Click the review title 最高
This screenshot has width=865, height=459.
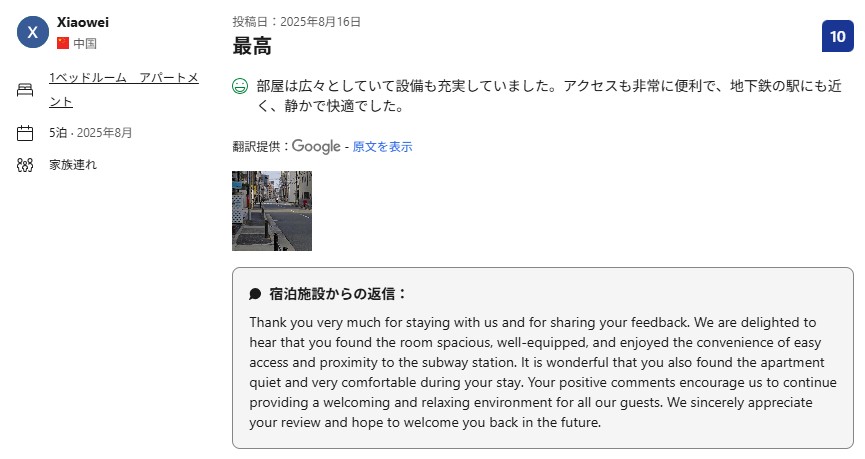pos(252,46)
